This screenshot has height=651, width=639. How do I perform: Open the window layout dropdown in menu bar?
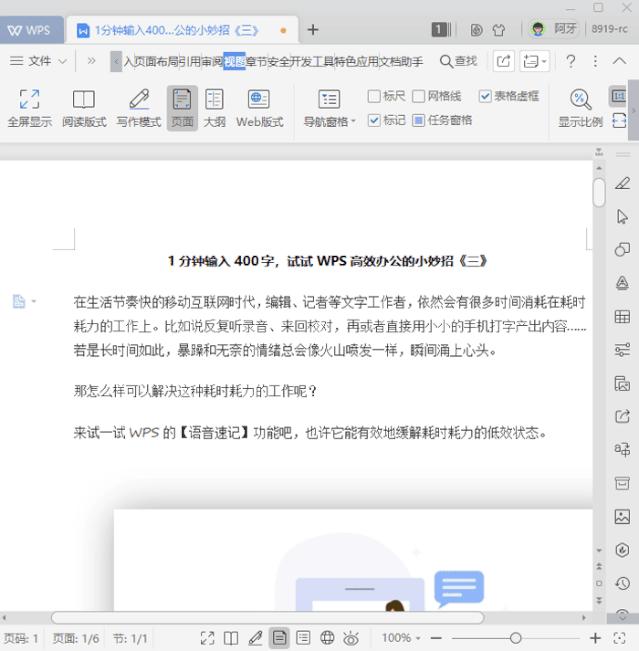point(535,61)
